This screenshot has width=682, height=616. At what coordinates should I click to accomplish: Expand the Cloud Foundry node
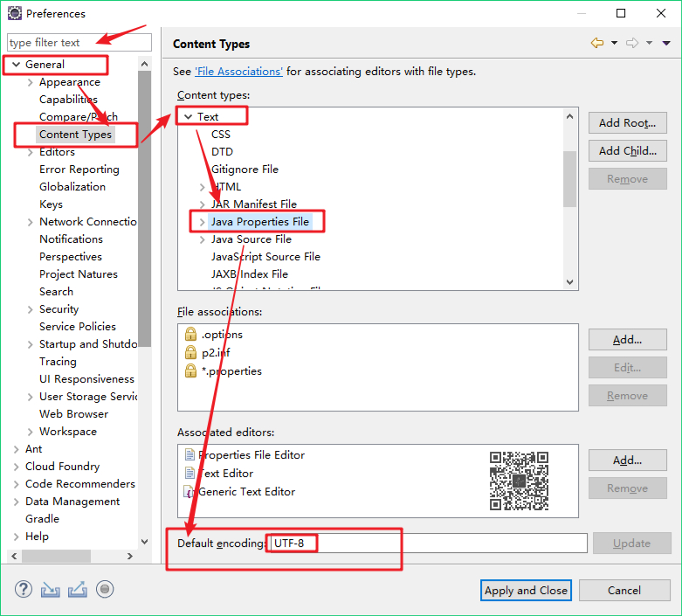pos(16,467)
